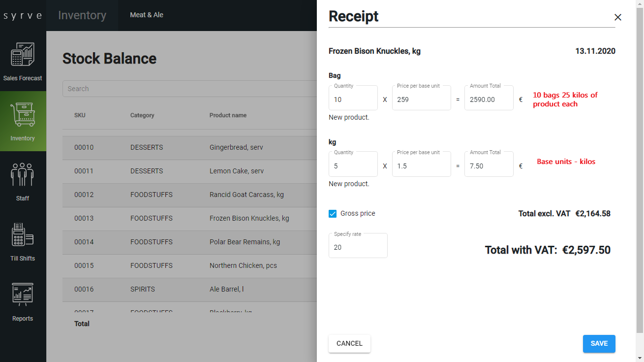Click the Specify rate field
The image size is (644, 362).
coord(358,247)
